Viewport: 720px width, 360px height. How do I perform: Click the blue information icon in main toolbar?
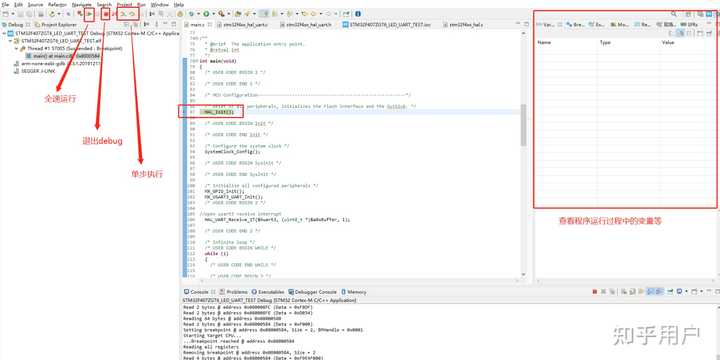click(358, 14)
